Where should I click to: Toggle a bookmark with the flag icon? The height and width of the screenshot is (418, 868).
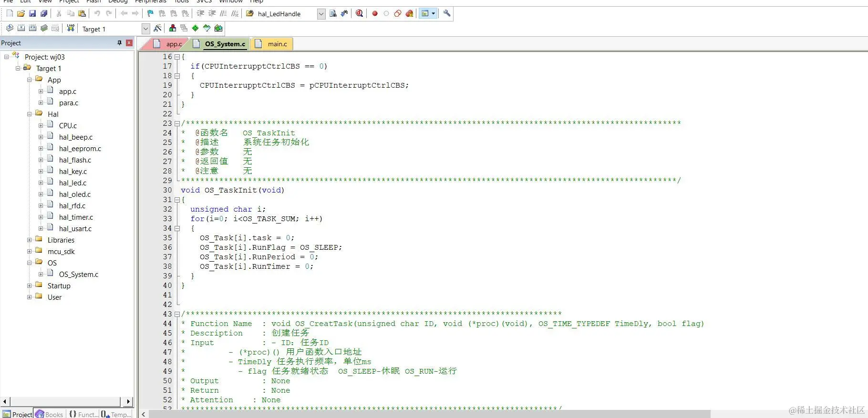click(x=150, y=13)
